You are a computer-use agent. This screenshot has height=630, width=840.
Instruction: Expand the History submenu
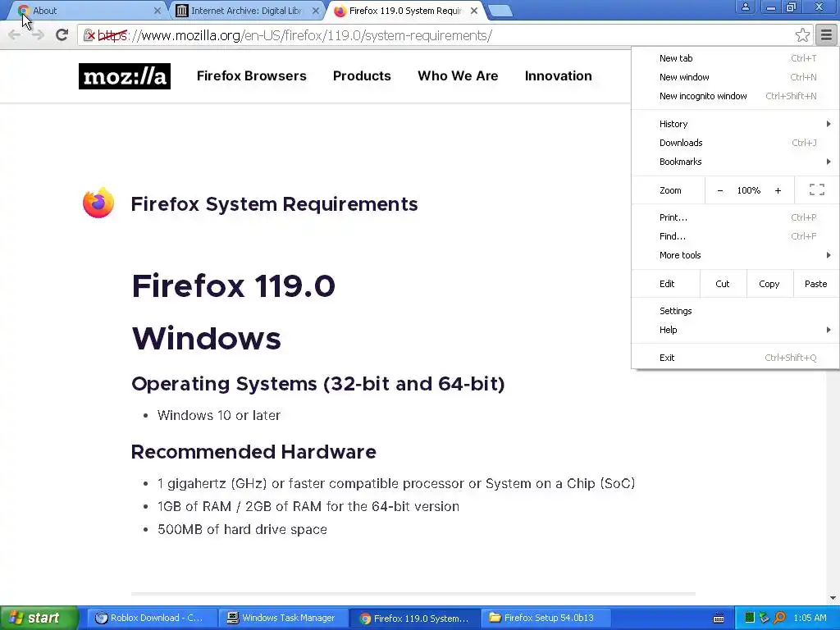pos(735,124)
